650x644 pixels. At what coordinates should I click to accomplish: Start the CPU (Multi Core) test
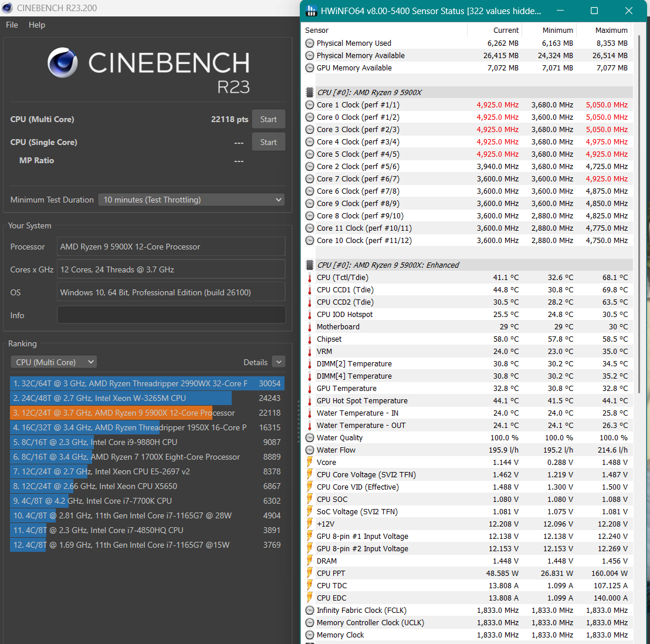coord(268,120)
